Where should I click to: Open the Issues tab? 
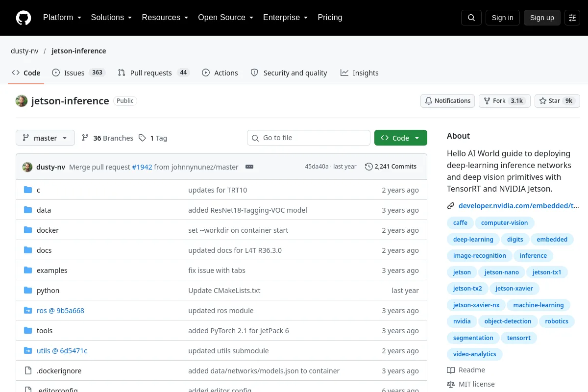[78, 73]
